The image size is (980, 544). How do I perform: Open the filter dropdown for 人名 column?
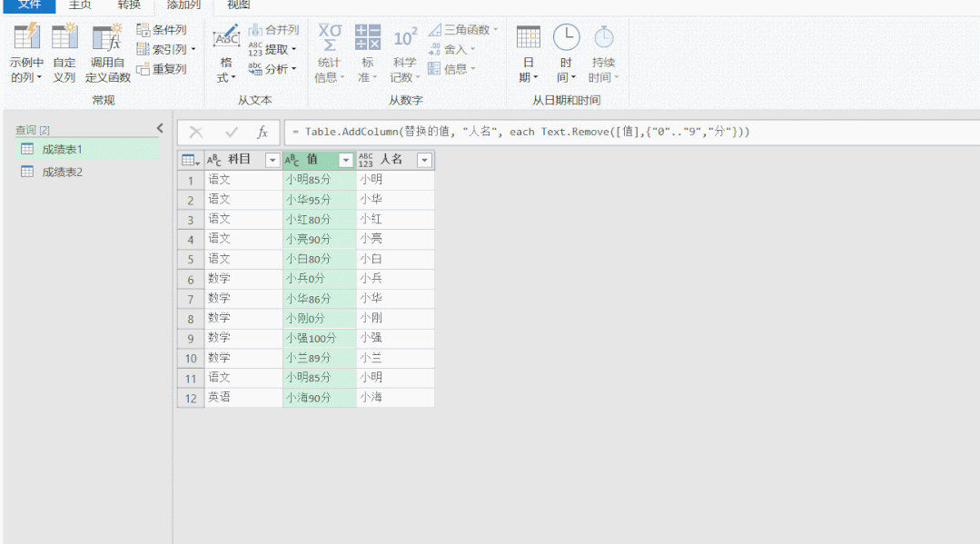click(x=424, y=161)
